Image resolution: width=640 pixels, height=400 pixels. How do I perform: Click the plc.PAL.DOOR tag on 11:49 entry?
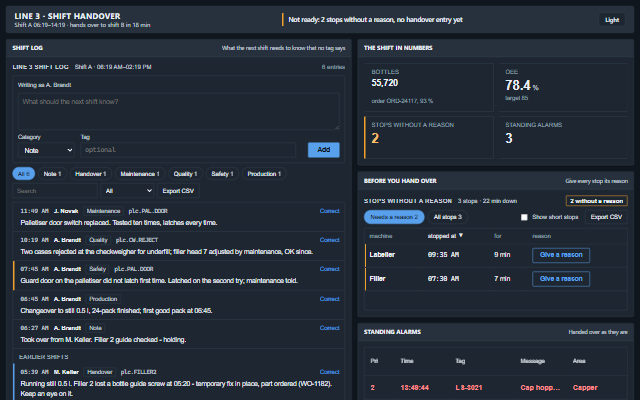click(x=148, y=211)
